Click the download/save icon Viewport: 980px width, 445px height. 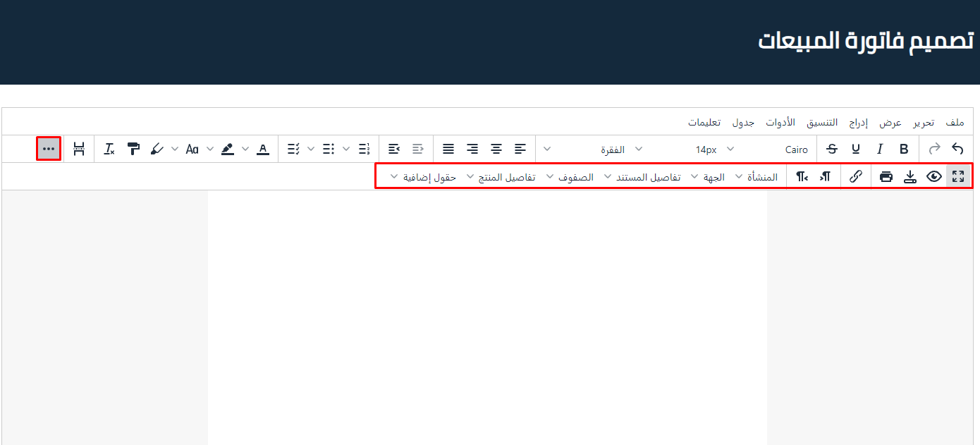click(x=910, y=177)
